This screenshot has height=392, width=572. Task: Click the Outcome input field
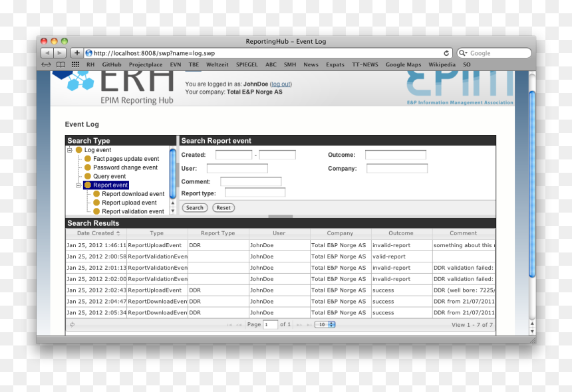click(396, 155)
